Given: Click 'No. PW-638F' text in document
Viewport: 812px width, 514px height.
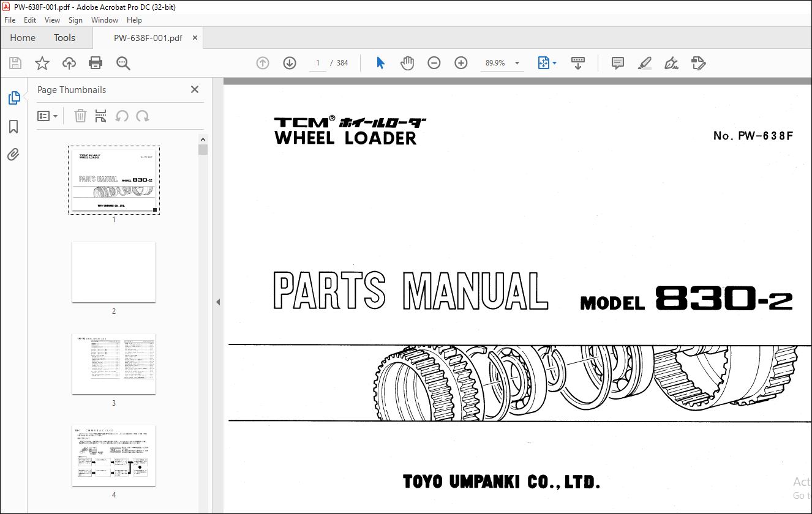Looking at the screenshot, I should [753, 135].
